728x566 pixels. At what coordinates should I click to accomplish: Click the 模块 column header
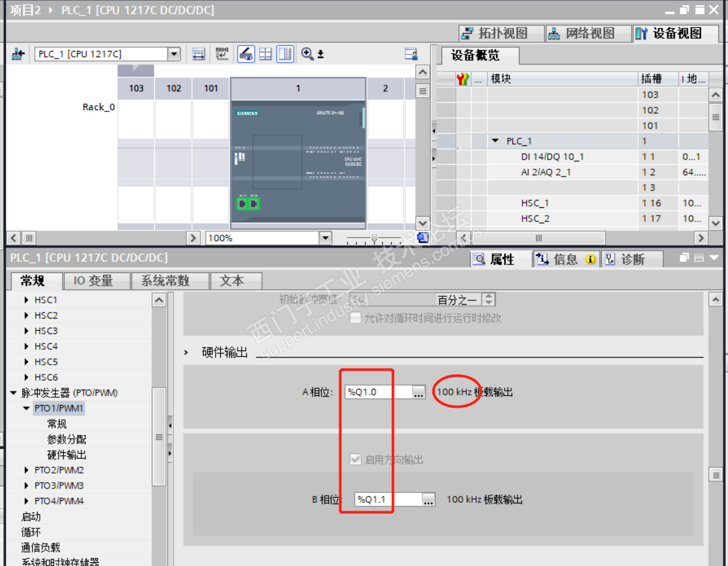[x=562, y=79]
